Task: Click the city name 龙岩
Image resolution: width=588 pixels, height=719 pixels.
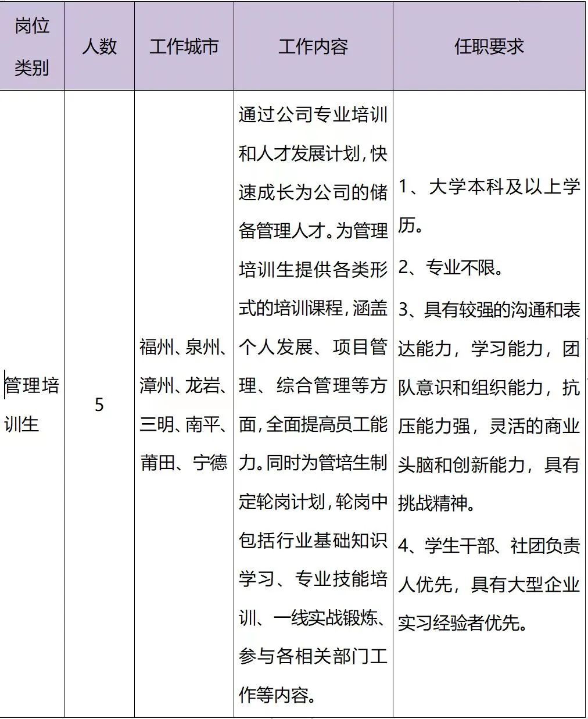Action: [202, 386]
